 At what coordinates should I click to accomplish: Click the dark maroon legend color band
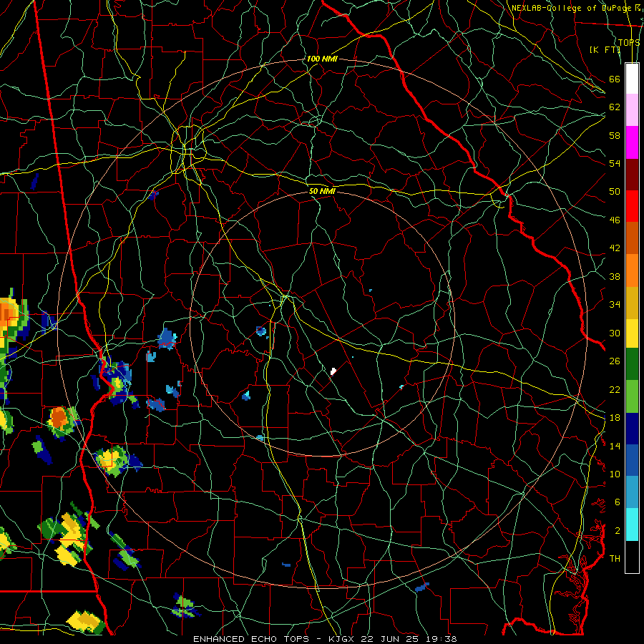632,174
